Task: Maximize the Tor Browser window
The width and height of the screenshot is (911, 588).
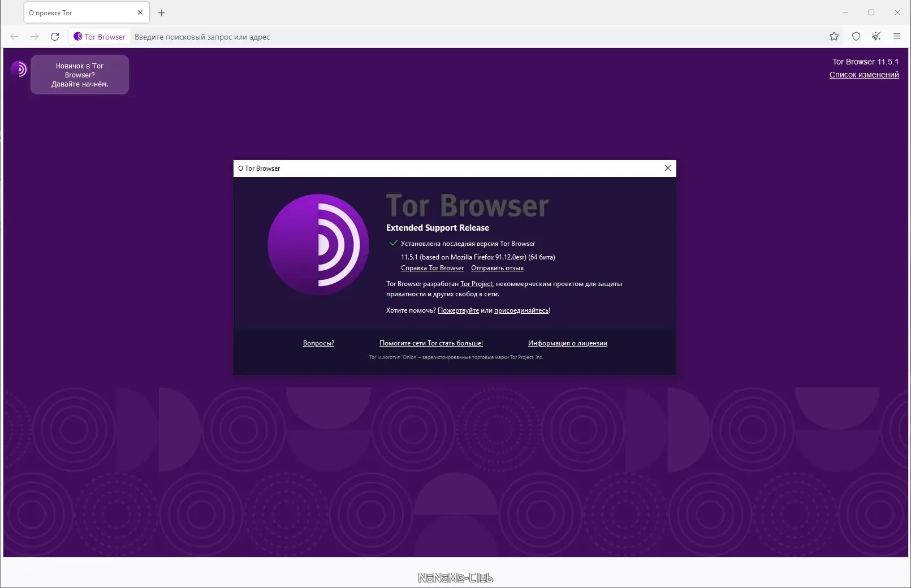Action: pyautogui.click(x=871, y=12)
